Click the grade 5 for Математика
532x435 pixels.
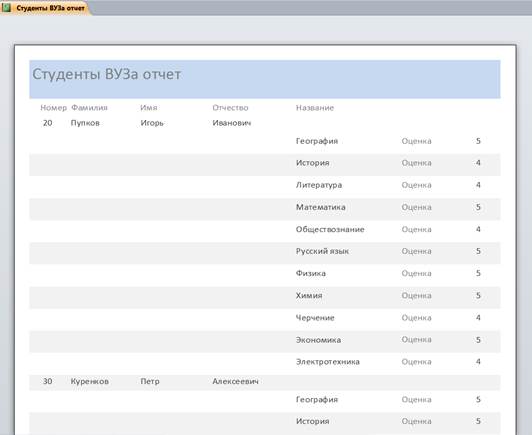478,207
